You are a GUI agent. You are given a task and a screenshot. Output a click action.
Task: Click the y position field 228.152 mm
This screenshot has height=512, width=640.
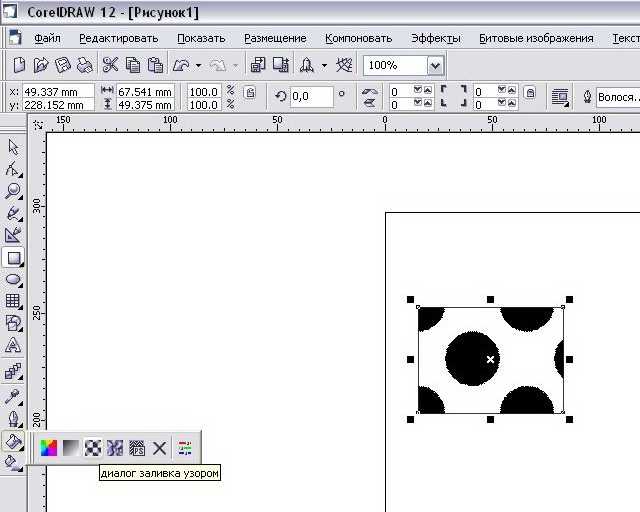58,105
